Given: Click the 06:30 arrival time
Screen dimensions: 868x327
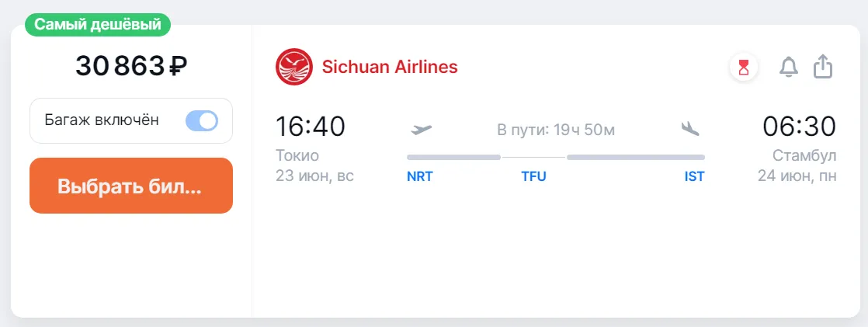Looking at the screenshot, I should coord(799,126).
